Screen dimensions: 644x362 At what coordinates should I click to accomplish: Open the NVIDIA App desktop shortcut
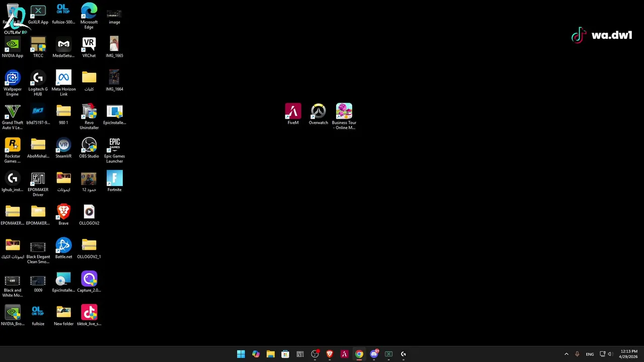(x=13, y=48)
